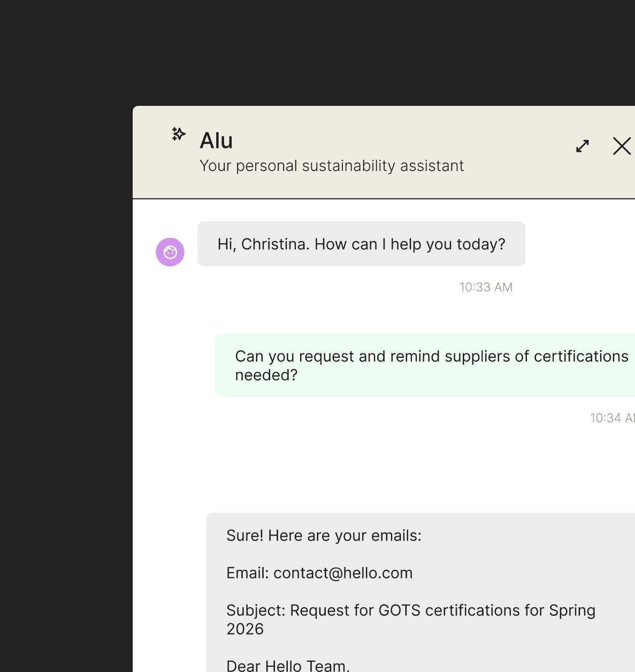Expand the Alu chat panel
The image size is (635, 672).
tap(583, 146)
